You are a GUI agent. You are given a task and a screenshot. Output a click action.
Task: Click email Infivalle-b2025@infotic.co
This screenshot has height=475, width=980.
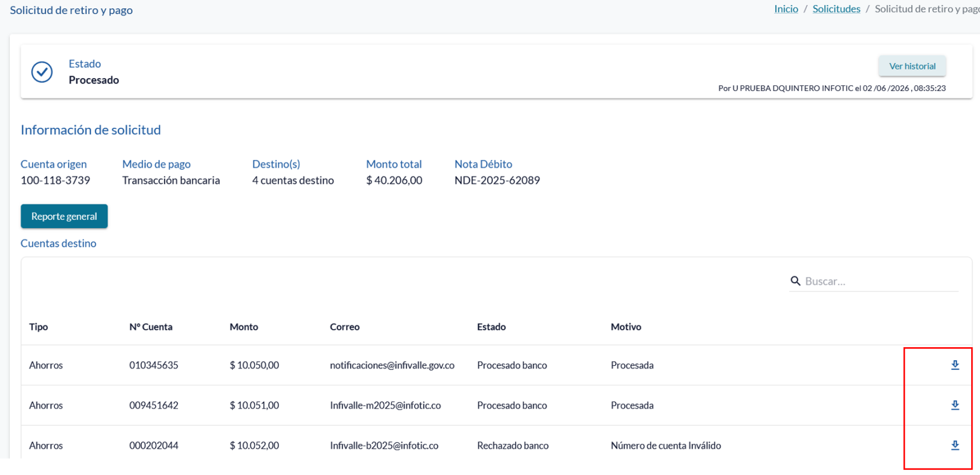[384, 446]
